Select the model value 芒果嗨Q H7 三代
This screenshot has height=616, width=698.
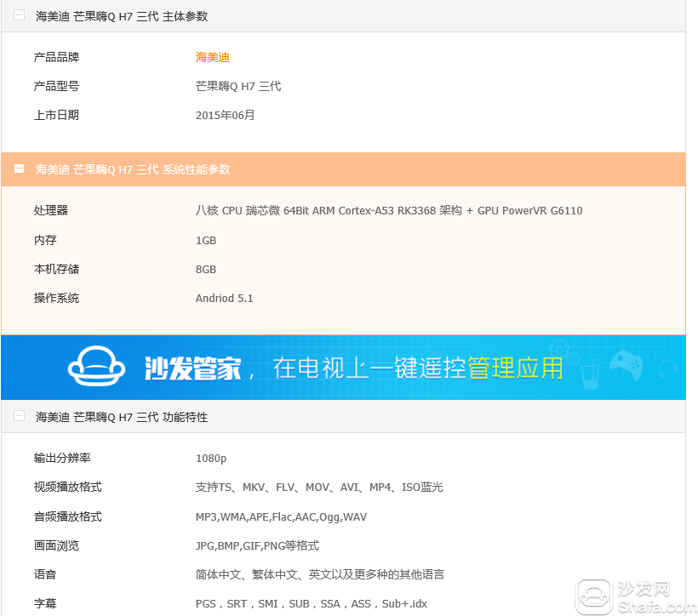[238, 86]
